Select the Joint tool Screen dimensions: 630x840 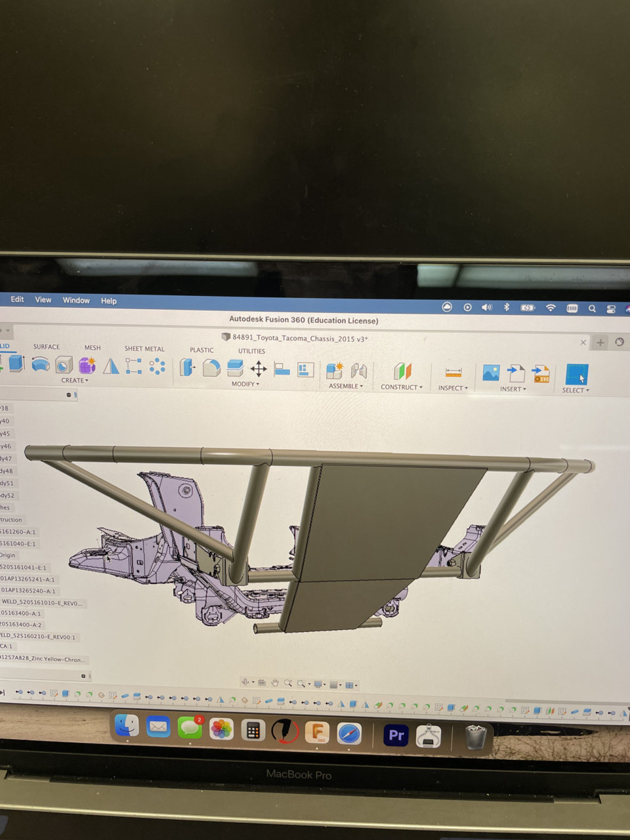(358, 371)
